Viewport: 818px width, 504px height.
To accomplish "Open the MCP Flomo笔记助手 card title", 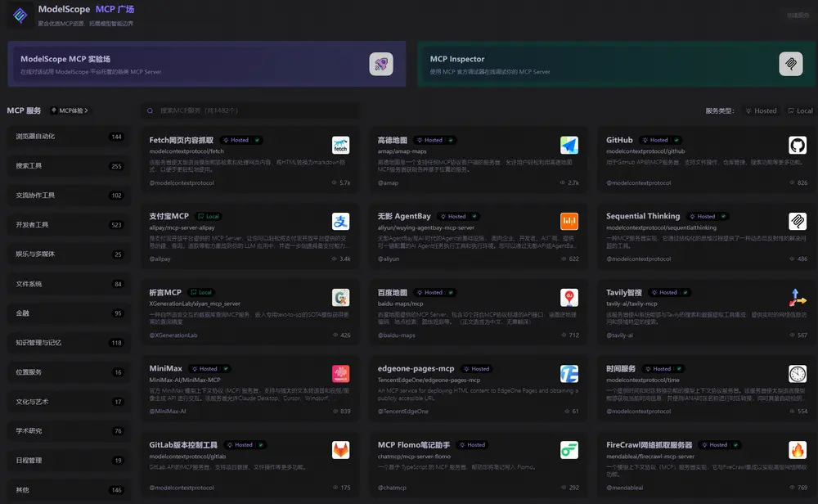I will [x=414, y=444].
